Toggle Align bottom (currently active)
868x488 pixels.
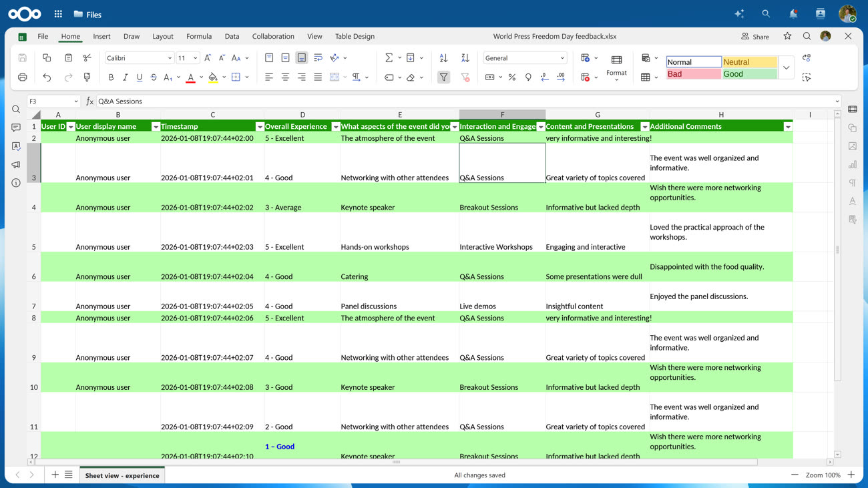(x=302, y=58)
